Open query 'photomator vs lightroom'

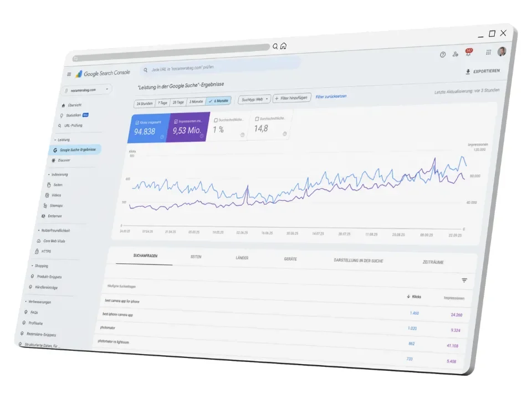point(113,342)
